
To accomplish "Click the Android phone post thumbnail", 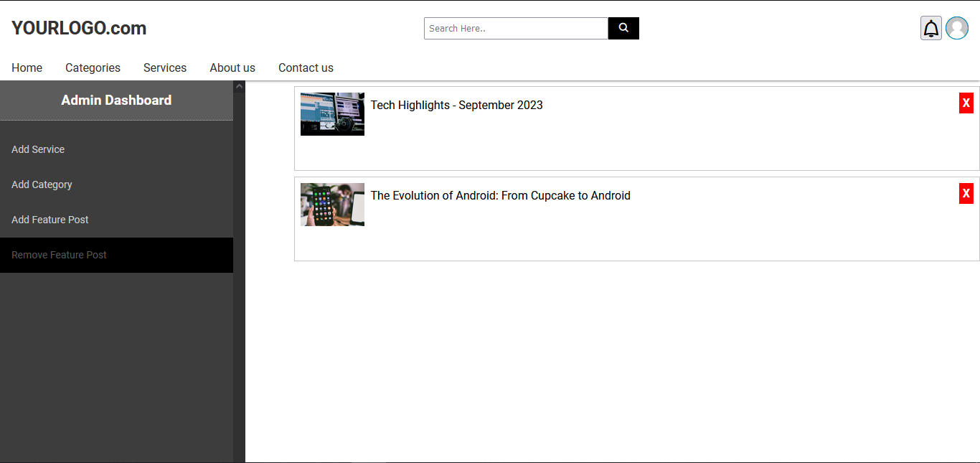I will [332, 205].
